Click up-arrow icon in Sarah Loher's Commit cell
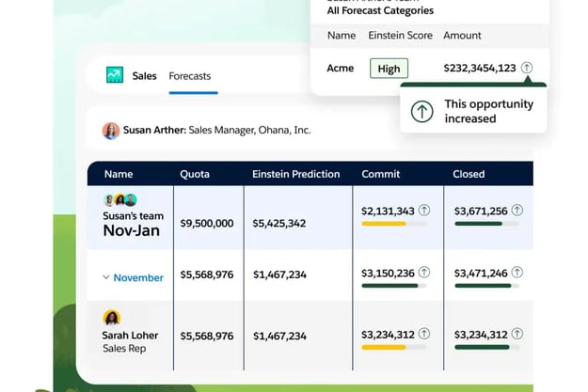Screen dimensions: 588x392 424,334
